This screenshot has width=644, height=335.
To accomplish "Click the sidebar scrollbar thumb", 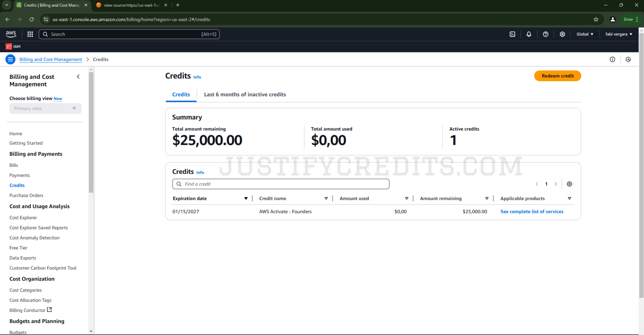I will click(91, 132).
